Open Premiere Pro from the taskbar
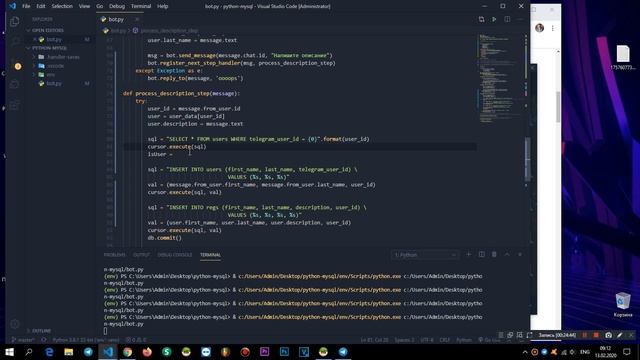Viewport: 640px width, 360px height. [x=264, y=351]
